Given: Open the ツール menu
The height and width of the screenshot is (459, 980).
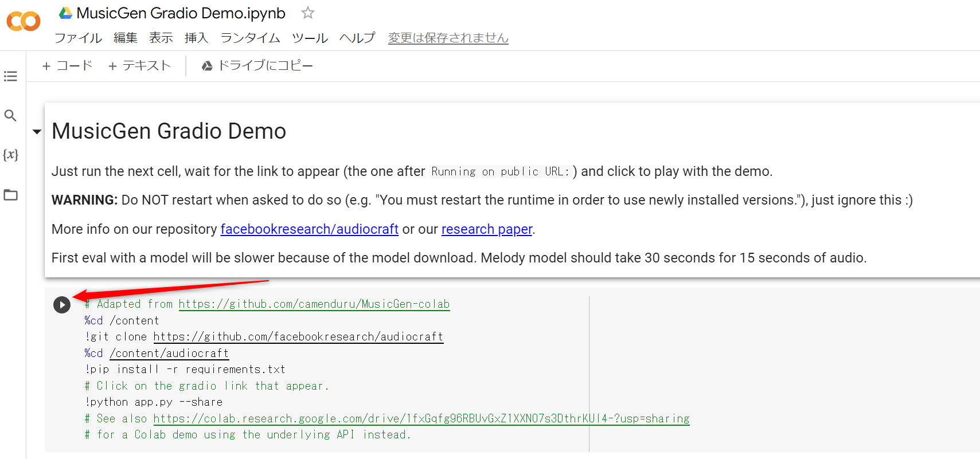Looking at the screenshot, I should [310, 38].
